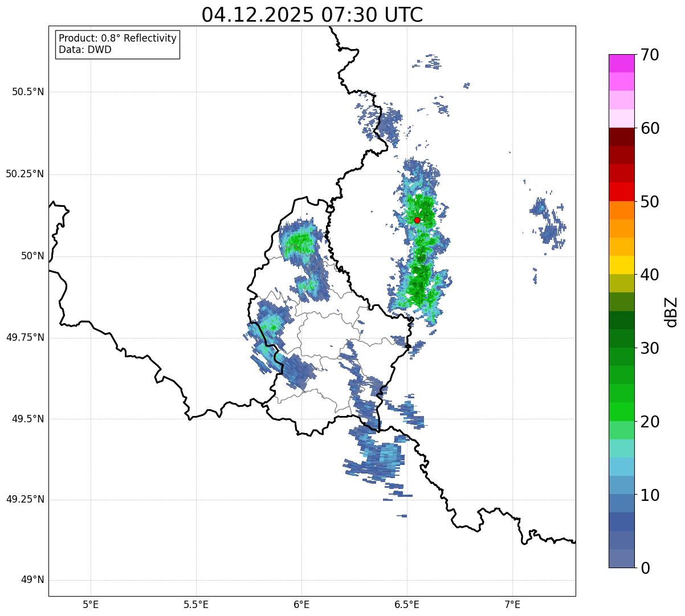Click the "Product: 0.8° Reflectivity" label

(118, 38)
